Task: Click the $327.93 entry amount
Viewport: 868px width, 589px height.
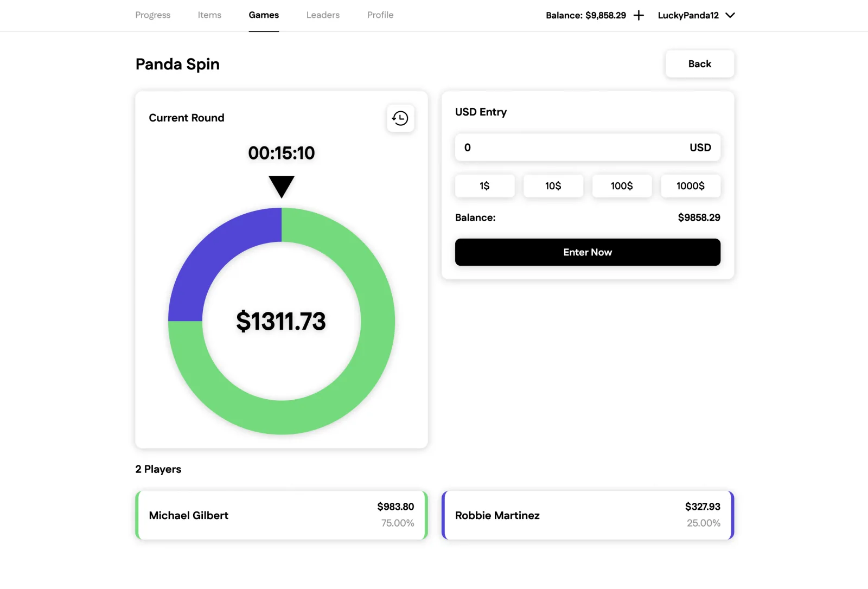Action: coord(703,507)
